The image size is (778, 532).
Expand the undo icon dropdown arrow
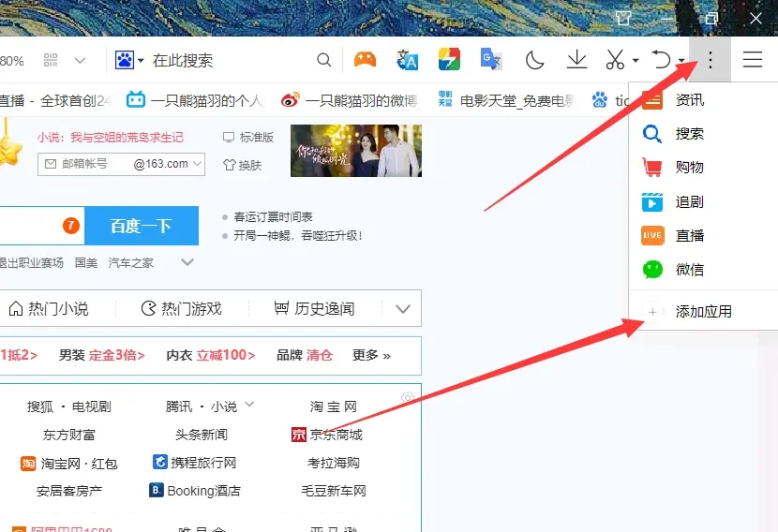click(681, 61)
